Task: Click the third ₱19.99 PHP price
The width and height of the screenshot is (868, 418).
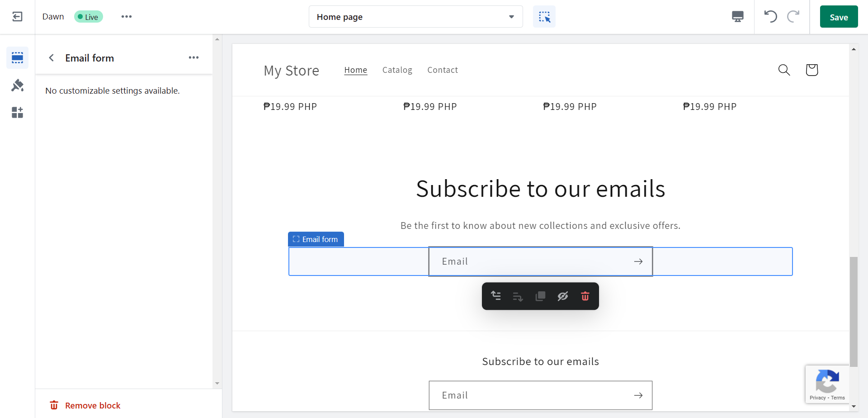Action: click(570, 107)
